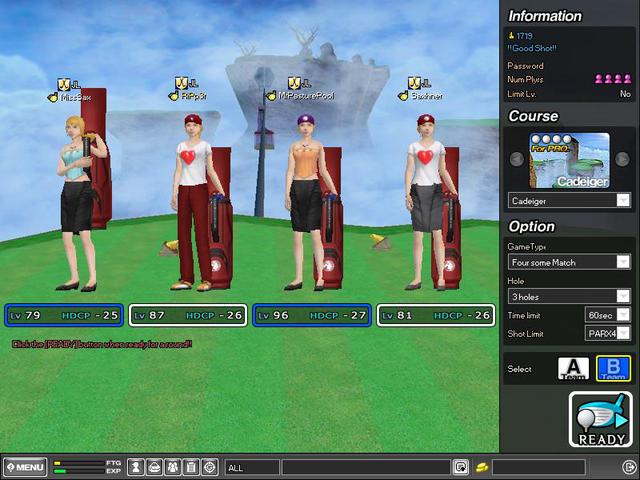Open the settings gear icon in bottom bar
Image resolution: width=640 pixels, height=480 pixels.
(x=209, y=467)
